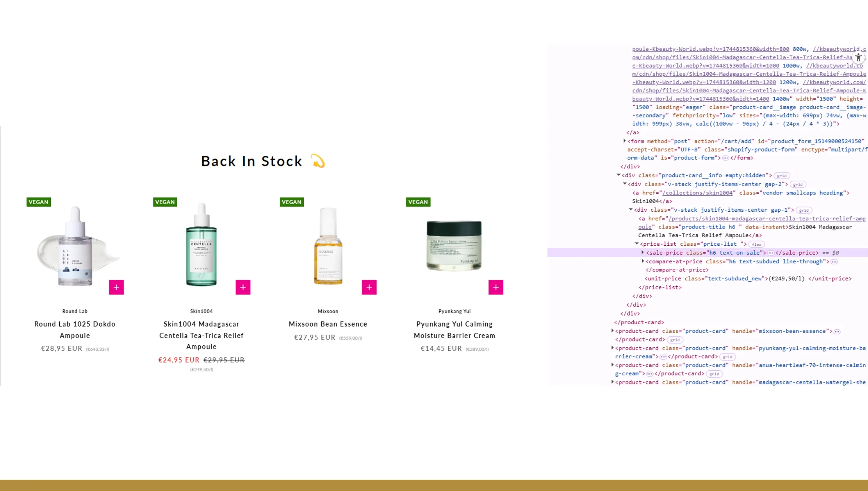Expand the mixsoon-bean-essence product-card node
868x491 pixels.
click(613, 331)
